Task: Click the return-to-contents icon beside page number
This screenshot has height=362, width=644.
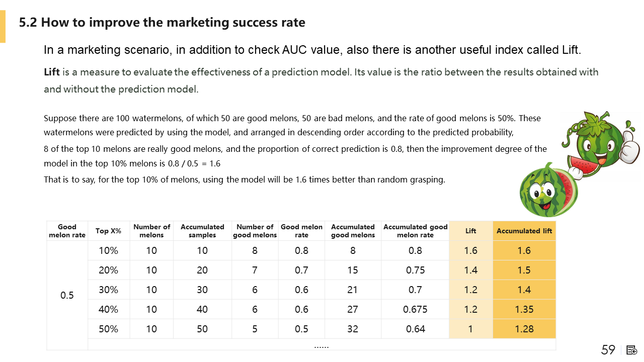Action: [x=632, y=350]
